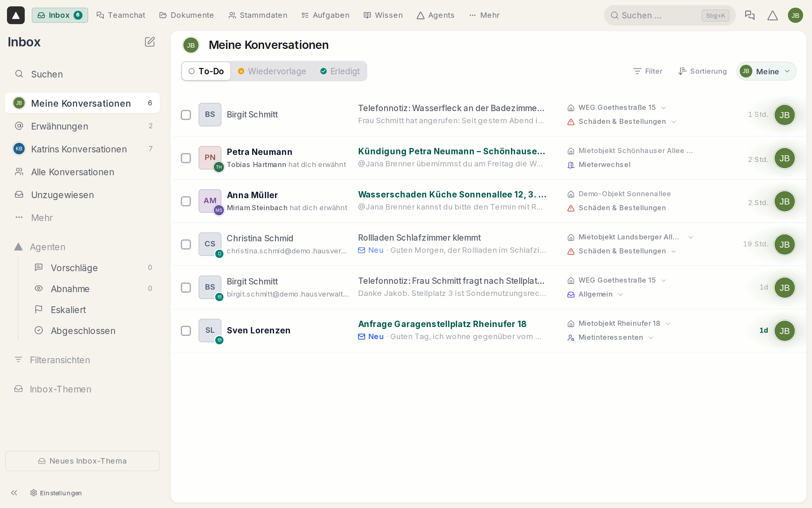Open the JB profile avatar in the top right
This screenshot has width=812, height=508.
[x=795, y=15]
